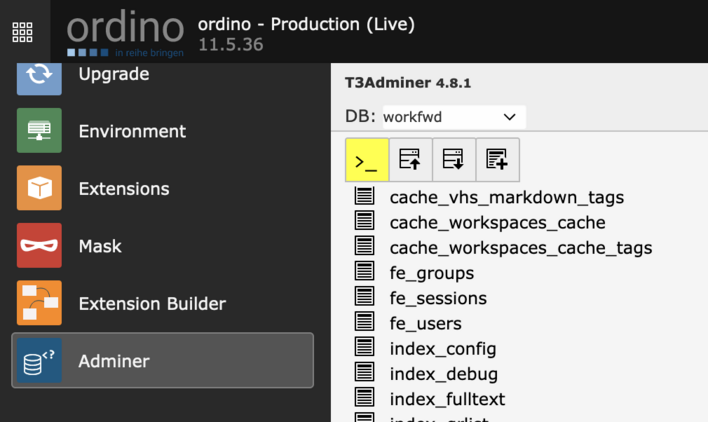Open the DB workfwd dropdown

[x=454, y=117]
